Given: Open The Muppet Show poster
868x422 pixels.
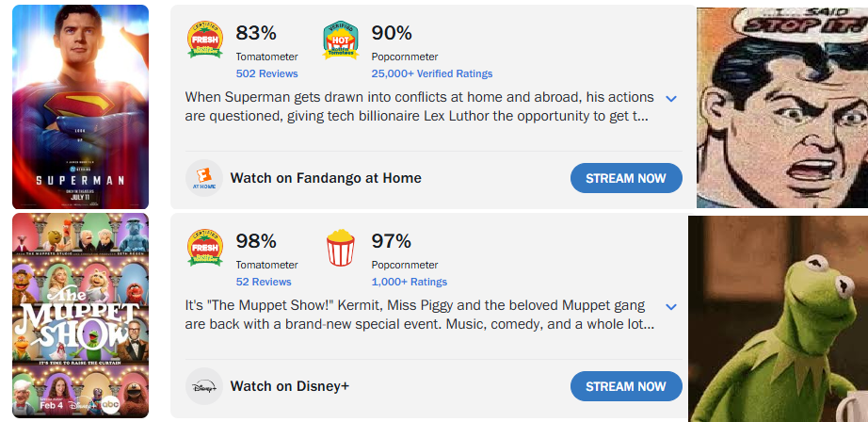Looking at the screenshot, I should point(80,316).
